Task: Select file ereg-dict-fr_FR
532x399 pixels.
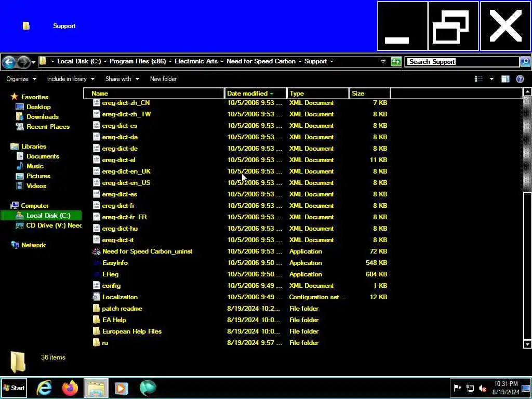Action: coord(124,217)
